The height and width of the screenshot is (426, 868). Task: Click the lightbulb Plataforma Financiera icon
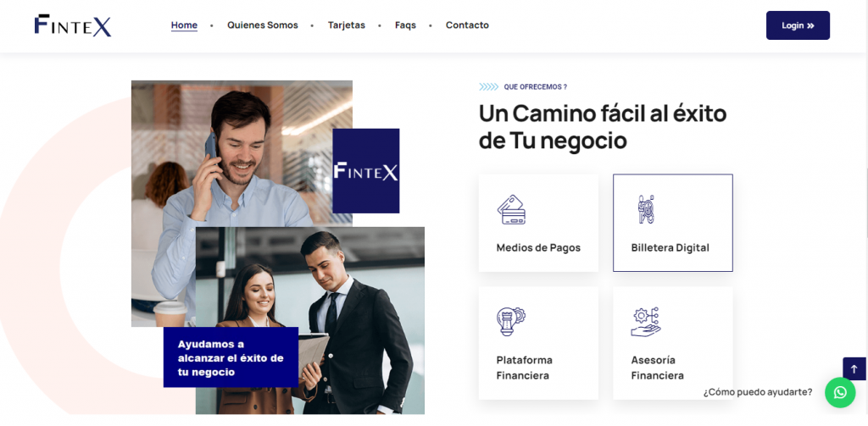coord(511,322)
